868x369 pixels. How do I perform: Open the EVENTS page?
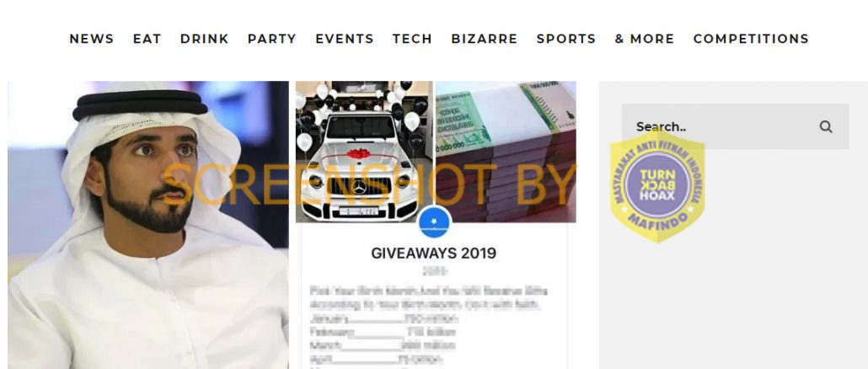click(345, 39)
